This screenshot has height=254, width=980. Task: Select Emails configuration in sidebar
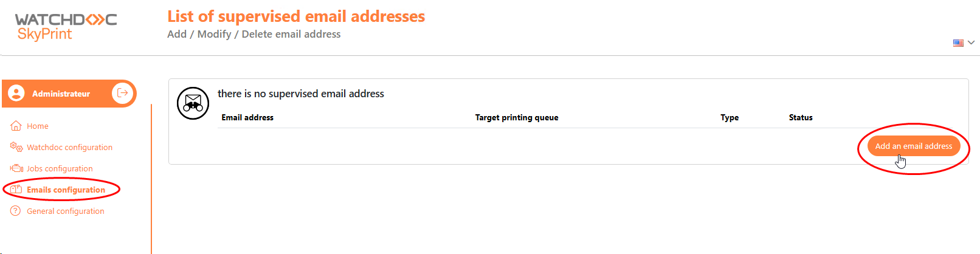pyautogui.click(x=66, y=190)
